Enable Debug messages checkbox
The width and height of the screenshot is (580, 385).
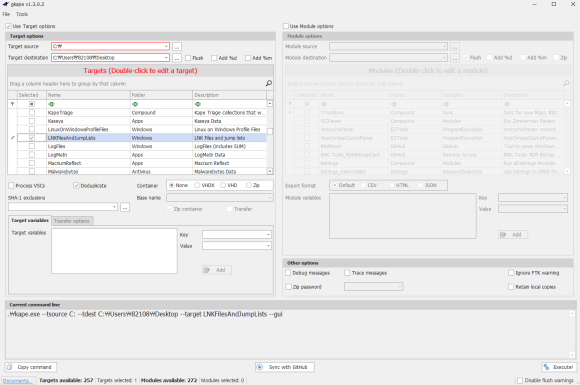[x=288, y=273]
